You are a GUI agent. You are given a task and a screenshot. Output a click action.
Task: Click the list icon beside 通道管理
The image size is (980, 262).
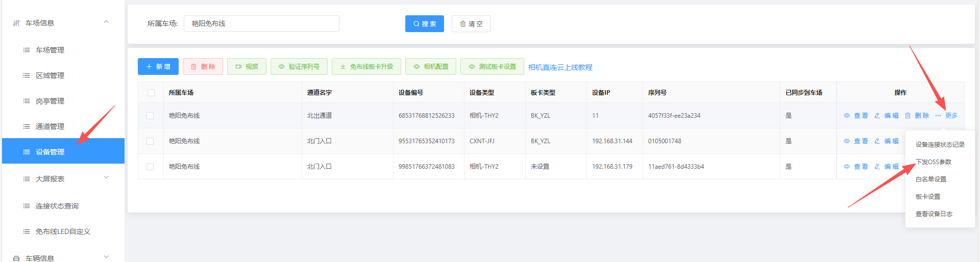(27, 126)
